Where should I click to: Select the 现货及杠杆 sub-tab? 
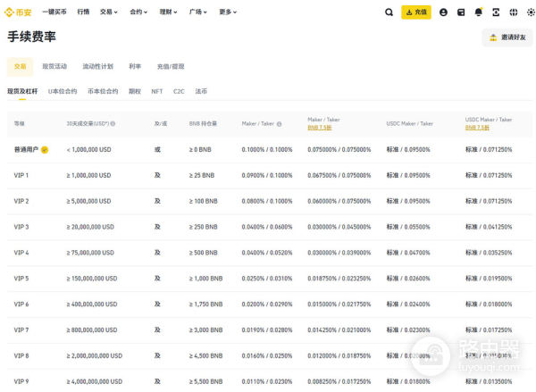pyautogui.click(x=22, y=91)
